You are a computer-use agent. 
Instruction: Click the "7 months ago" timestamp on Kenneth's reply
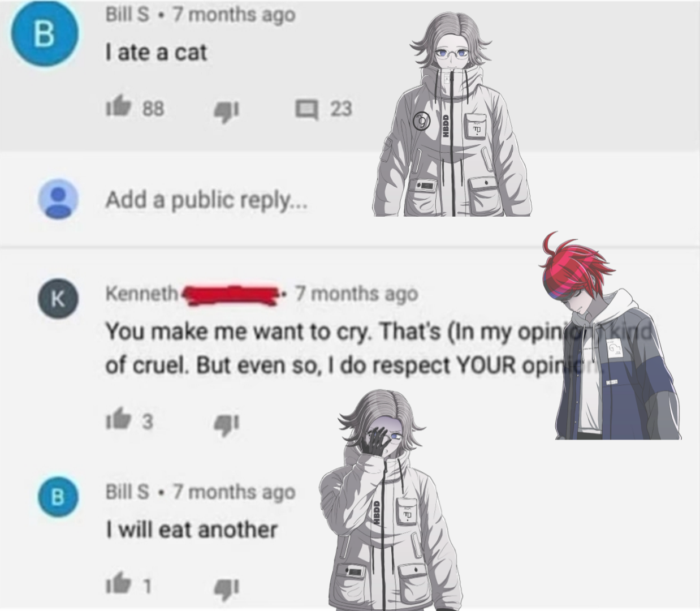[356, 294]
